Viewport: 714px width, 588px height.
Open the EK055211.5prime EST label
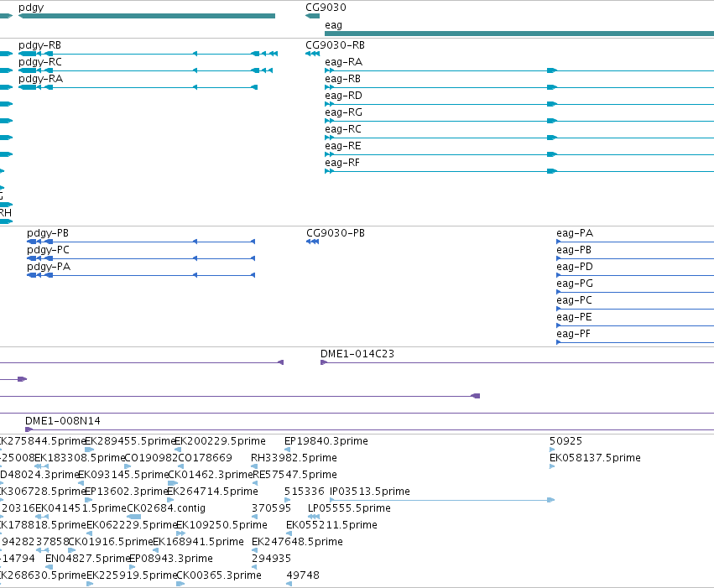click(x=331, y=525)
